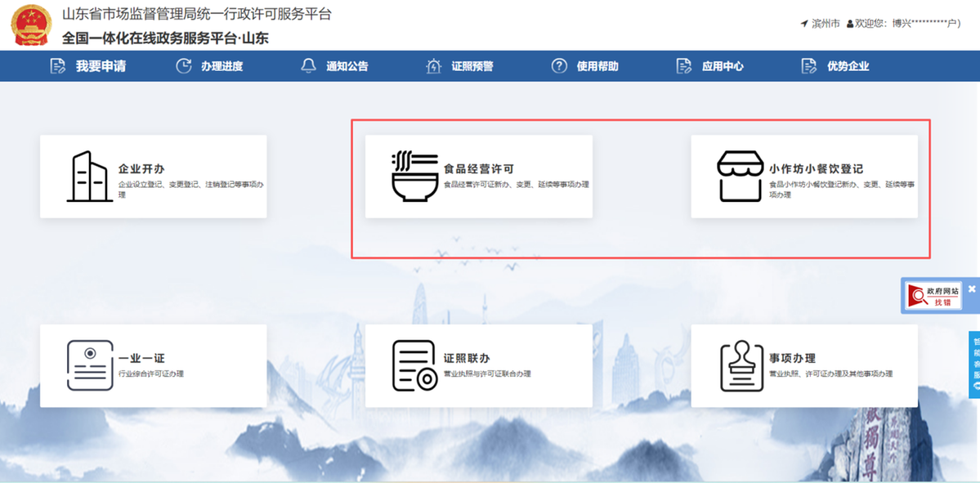Click the bell icon beside 通知公告

click(x=308, y=66)
